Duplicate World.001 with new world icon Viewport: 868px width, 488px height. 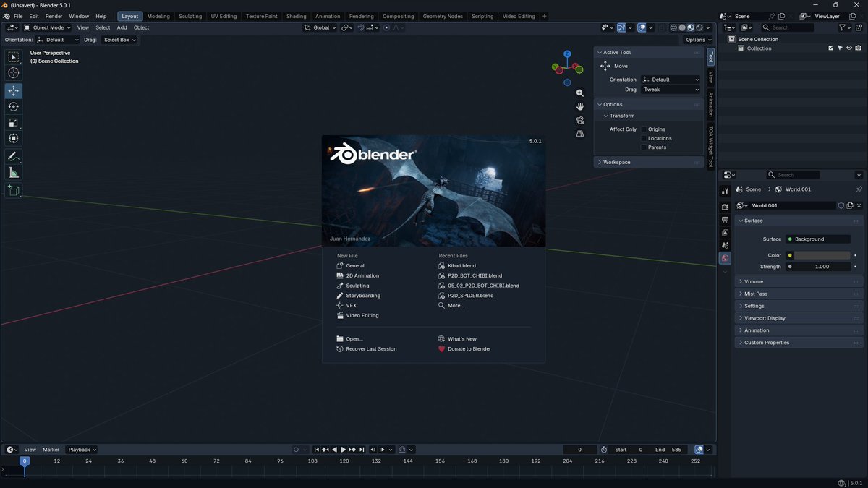coord(850,205)
